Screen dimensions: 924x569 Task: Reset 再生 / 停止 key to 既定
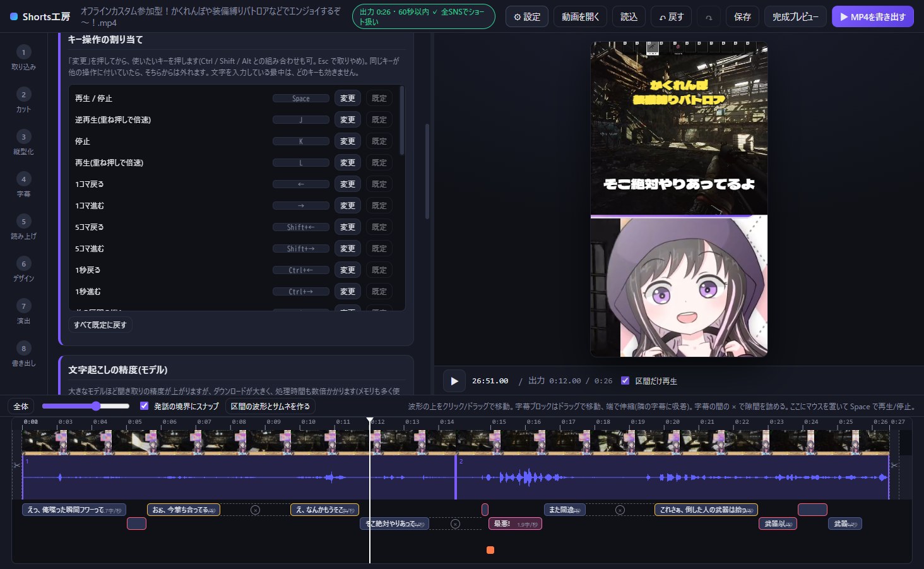click(x=379, y=98)
